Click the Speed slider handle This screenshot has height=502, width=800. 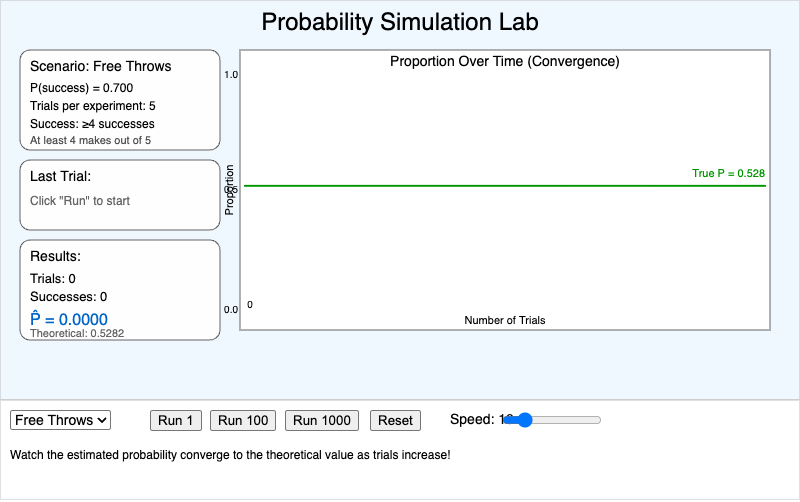(x=524, y=420)
